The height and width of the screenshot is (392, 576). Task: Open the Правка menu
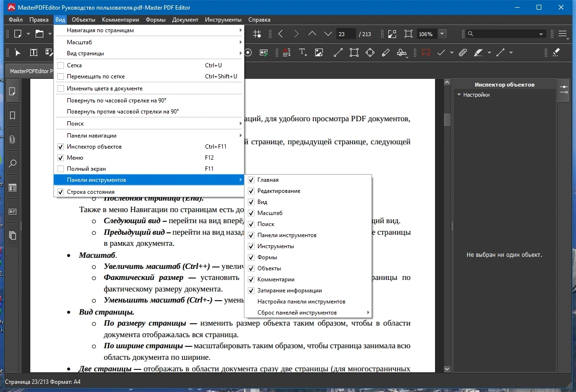[x=39, y=19]
